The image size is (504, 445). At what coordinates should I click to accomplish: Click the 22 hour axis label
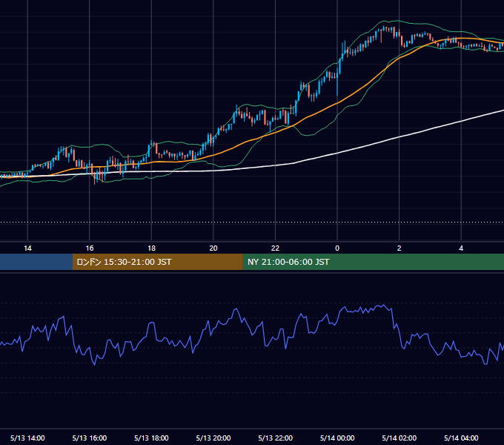[275, 248]
